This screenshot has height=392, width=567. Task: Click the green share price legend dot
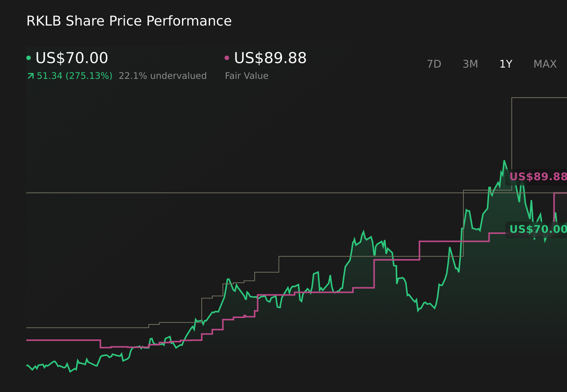(x=29, y=58)
